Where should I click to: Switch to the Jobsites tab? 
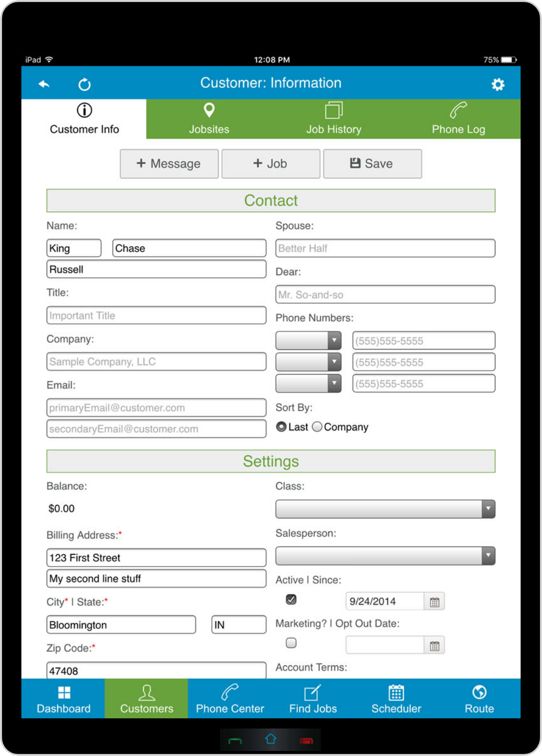pyautogui.click(x=209, y=119)
